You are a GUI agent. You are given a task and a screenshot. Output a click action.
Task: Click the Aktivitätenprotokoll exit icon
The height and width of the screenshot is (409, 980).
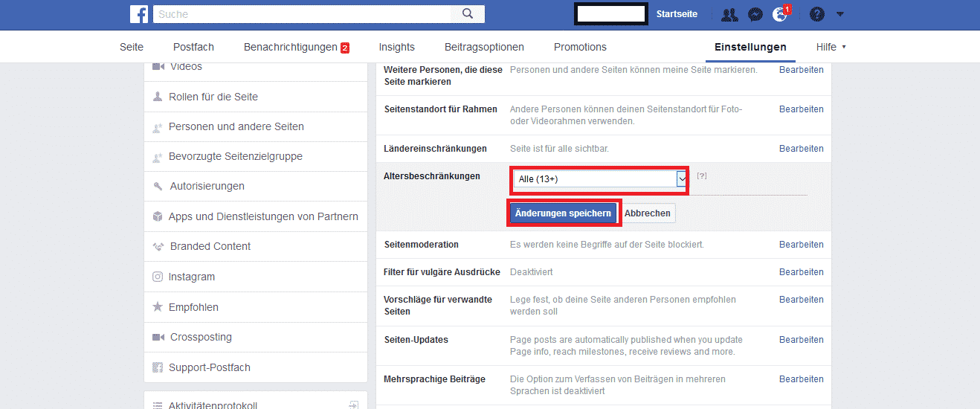[354, 405]
